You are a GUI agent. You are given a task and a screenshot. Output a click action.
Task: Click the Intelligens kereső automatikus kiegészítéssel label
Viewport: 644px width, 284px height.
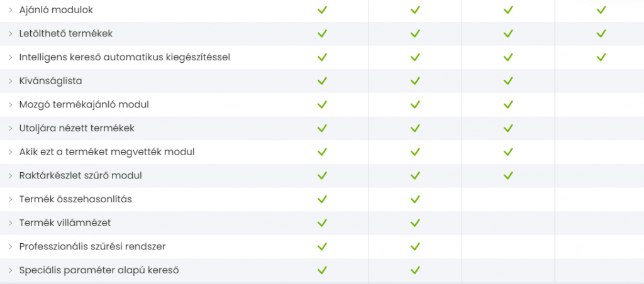[x=125, y=57]
